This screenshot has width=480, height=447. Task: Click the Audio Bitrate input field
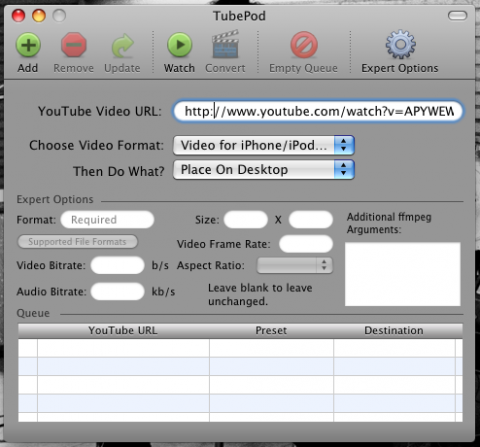point(117,291)
